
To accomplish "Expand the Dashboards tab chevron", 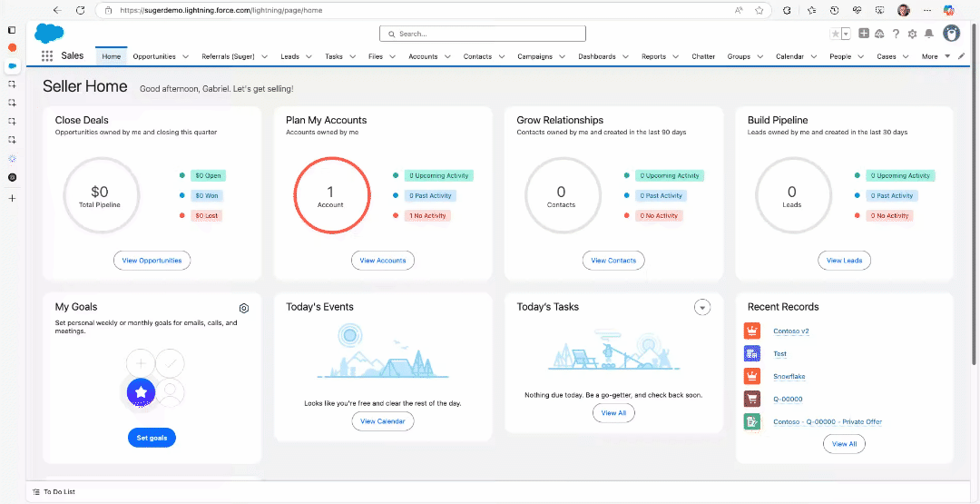I will [626, 56].
